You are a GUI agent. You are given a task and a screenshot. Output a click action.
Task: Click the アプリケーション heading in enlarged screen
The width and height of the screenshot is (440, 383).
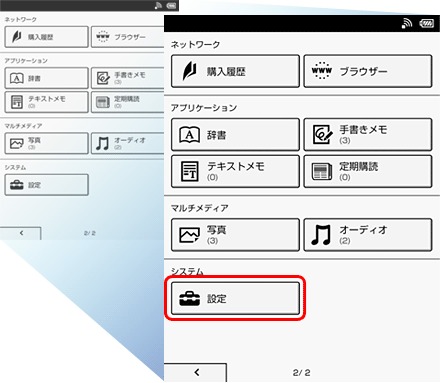click(x=204, y=108)
